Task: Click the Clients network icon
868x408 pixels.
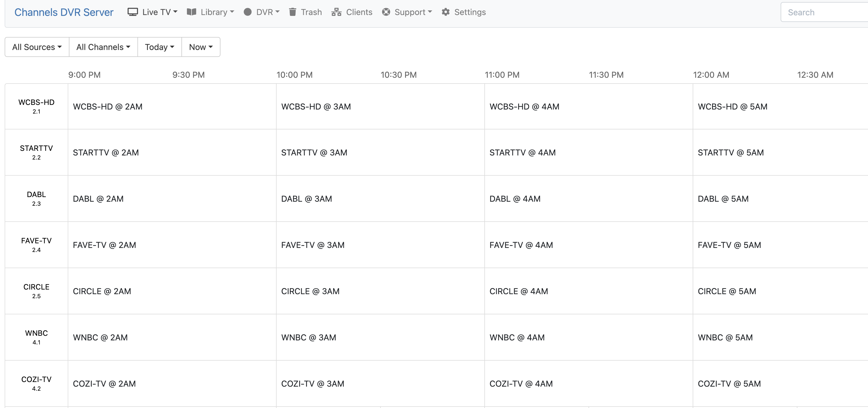Action: coord(336,12)
